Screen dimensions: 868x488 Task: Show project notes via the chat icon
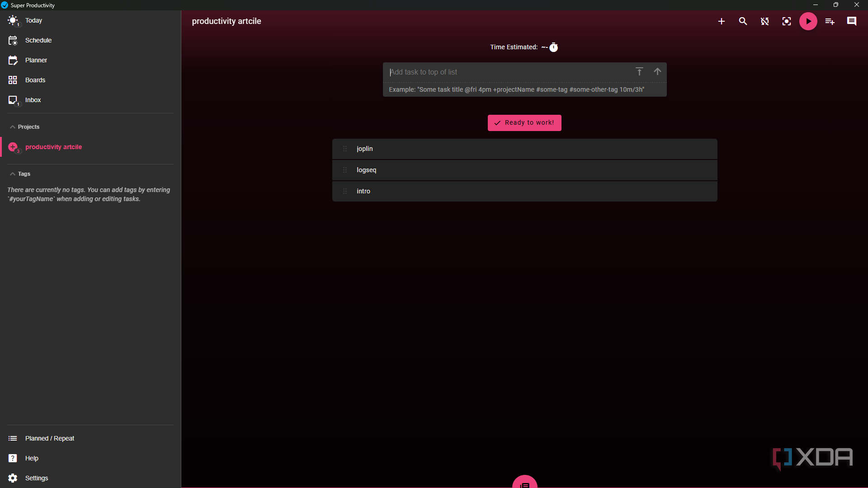pos(852,21)
